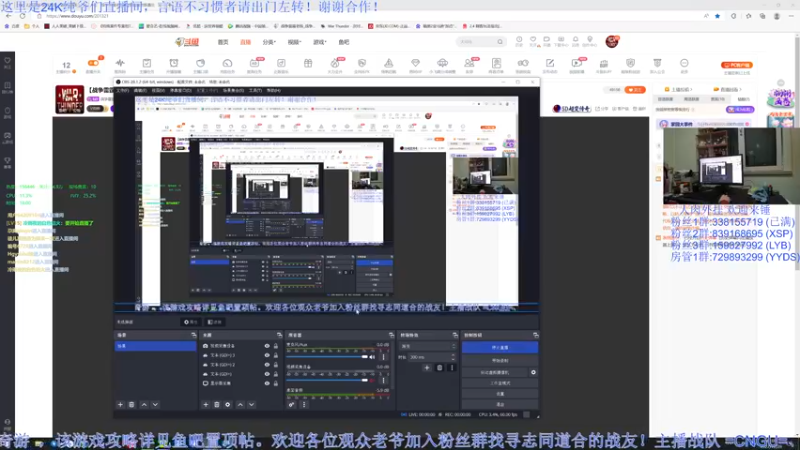This screenshot has width=800, height=450.
Task: Open OBS 设置 from Controls dock
Action: tap(500, 394)
